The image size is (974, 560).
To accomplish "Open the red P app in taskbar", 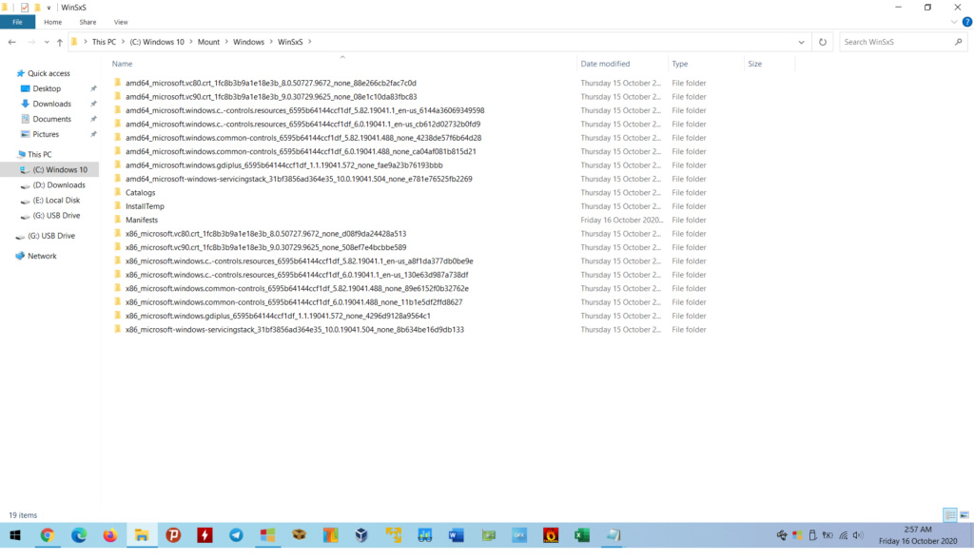I will 173,535.
